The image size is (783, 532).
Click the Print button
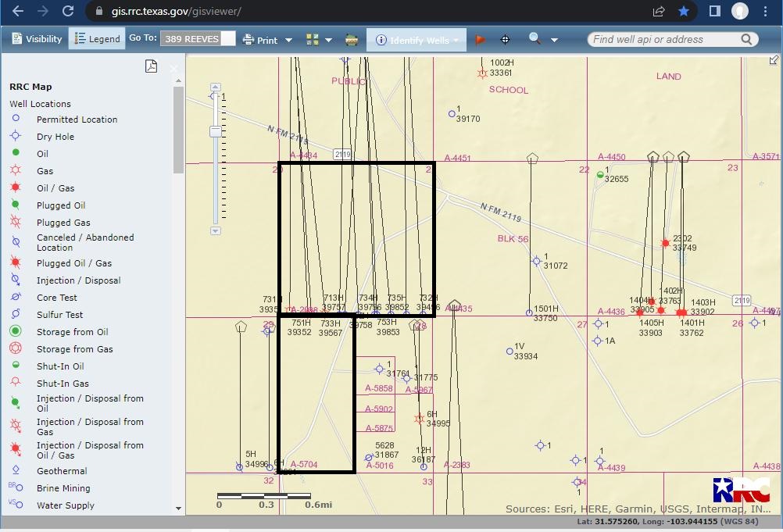point(259,40)
